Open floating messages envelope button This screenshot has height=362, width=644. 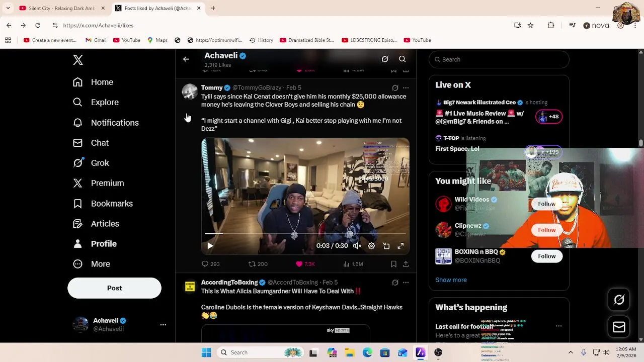tap(619, 327)
